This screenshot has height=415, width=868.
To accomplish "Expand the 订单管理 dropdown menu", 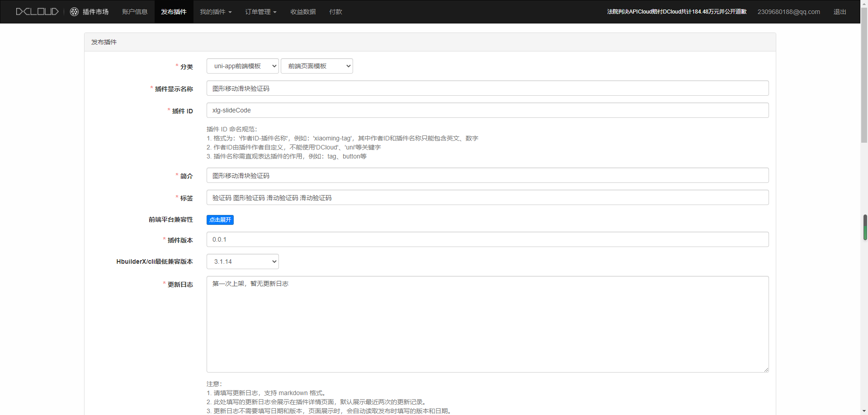I will point(260,12).
